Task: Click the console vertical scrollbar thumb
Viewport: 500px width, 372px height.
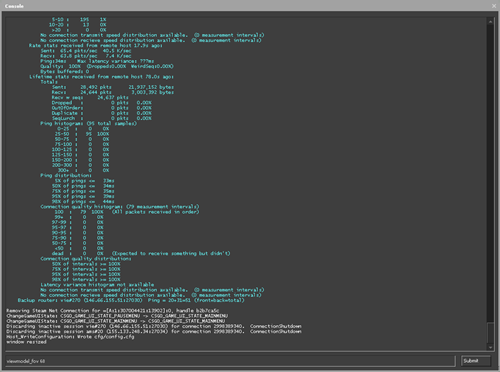Action: pos(490,332)
